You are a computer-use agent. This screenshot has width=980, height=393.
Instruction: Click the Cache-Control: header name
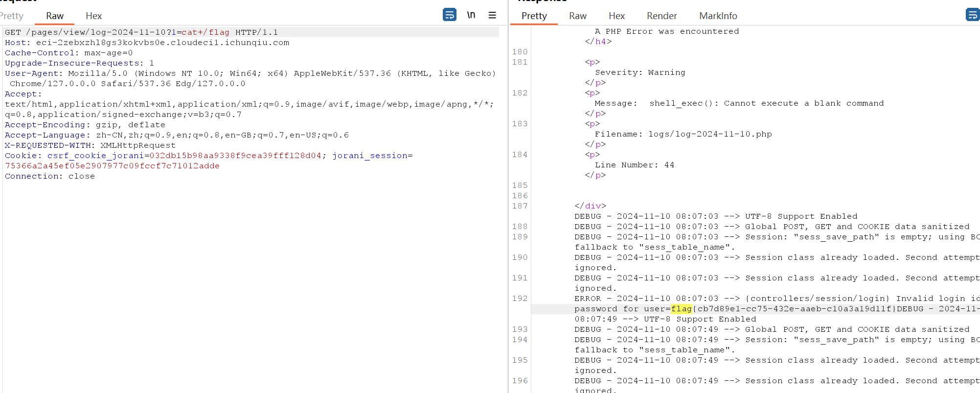[42, 53]
